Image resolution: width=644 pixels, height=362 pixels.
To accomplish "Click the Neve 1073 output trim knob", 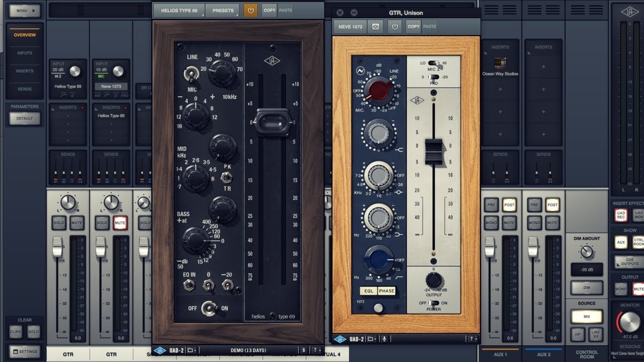I will (x=433, y=280).
